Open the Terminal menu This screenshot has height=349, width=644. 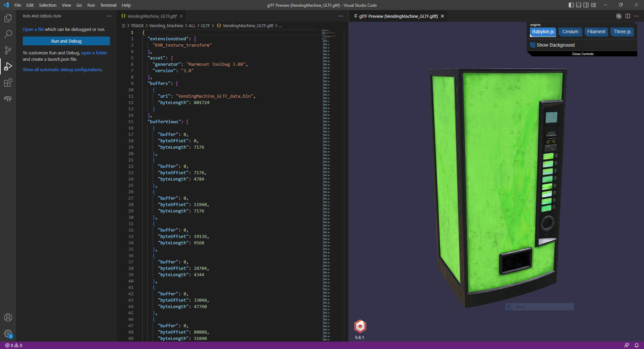click(108, 5)
